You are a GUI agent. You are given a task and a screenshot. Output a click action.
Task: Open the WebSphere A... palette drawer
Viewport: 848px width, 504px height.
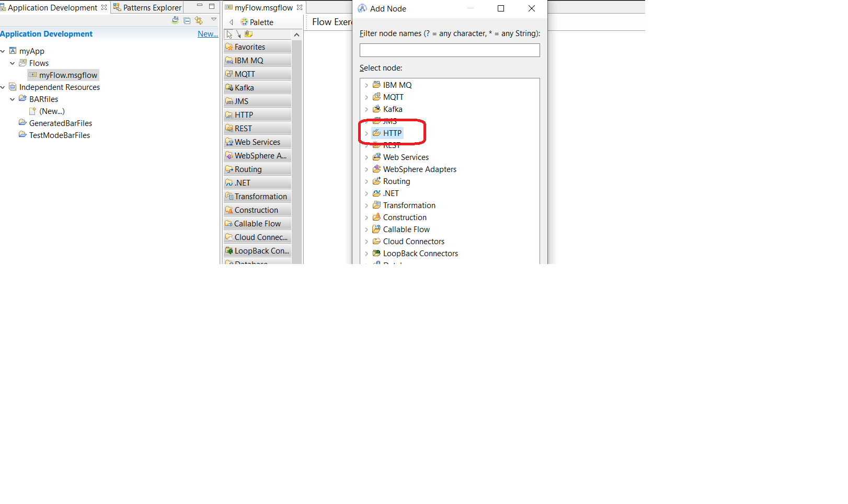[257, 156]
